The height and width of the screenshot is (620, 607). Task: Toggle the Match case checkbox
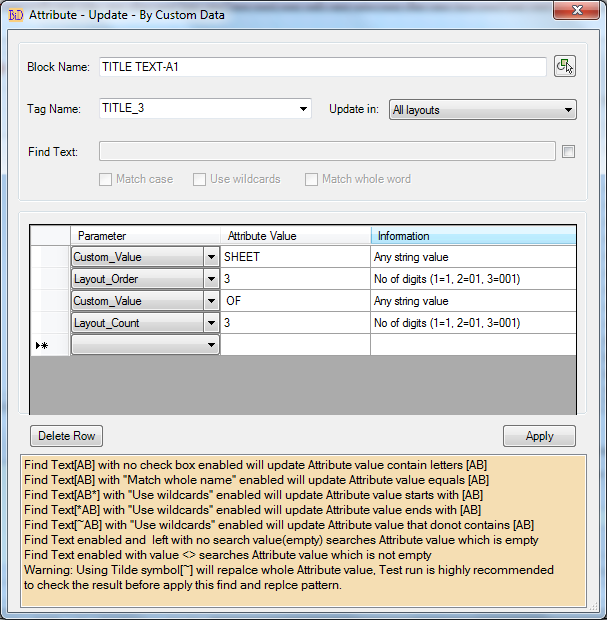coord(105,179)
